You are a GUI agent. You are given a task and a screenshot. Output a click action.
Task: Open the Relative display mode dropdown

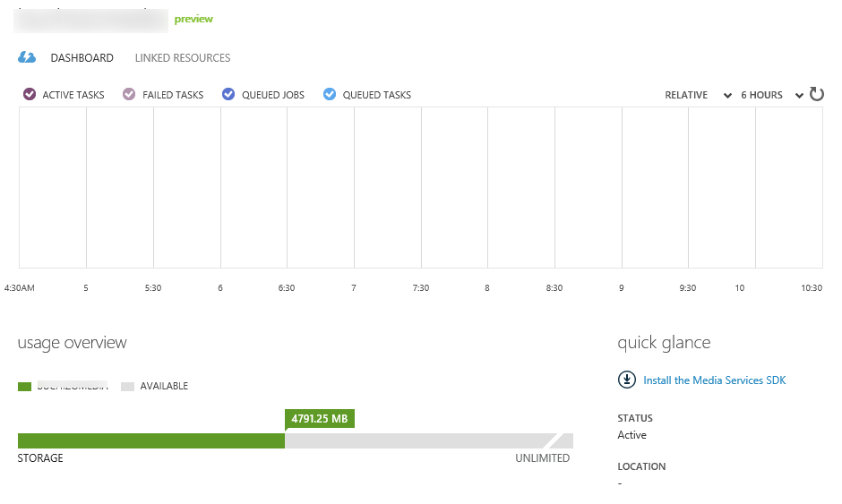tap(698, 95)
